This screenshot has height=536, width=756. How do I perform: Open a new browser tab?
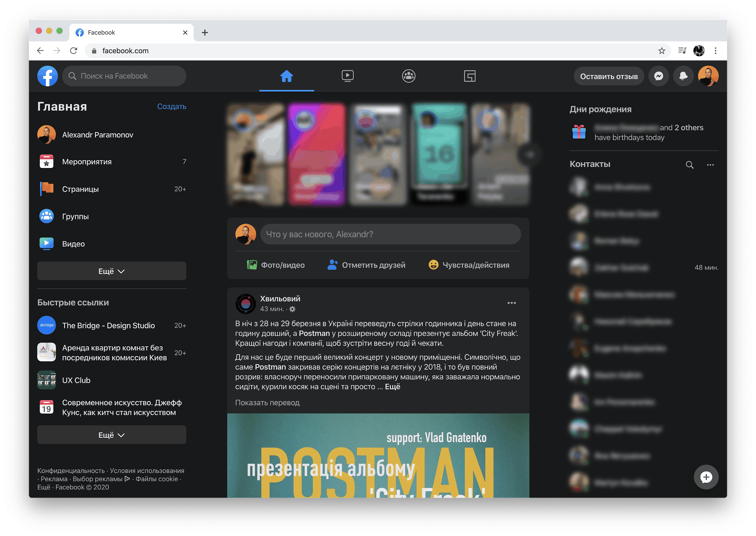205,32
